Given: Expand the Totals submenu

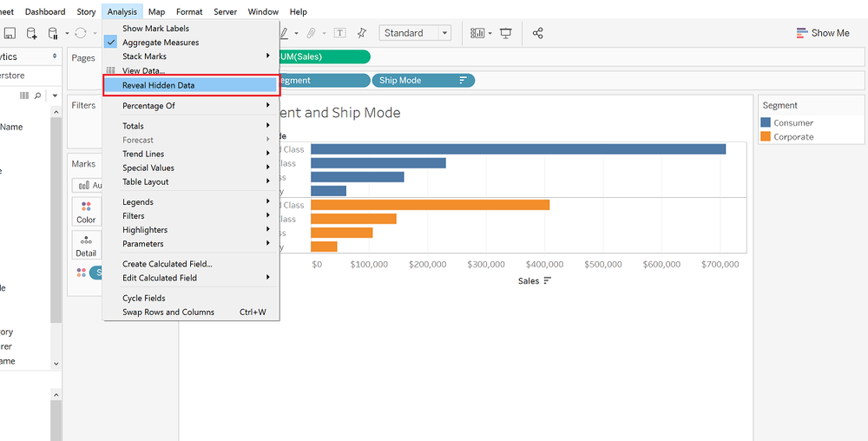Looking at the screenshot, I should [x=191, y=126].
